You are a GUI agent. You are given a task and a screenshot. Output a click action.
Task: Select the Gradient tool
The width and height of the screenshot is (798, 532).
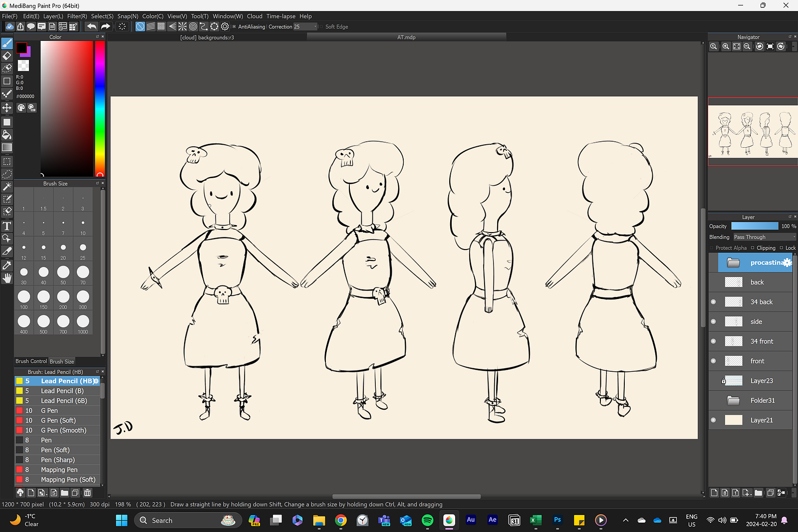[x=7, y=147]
